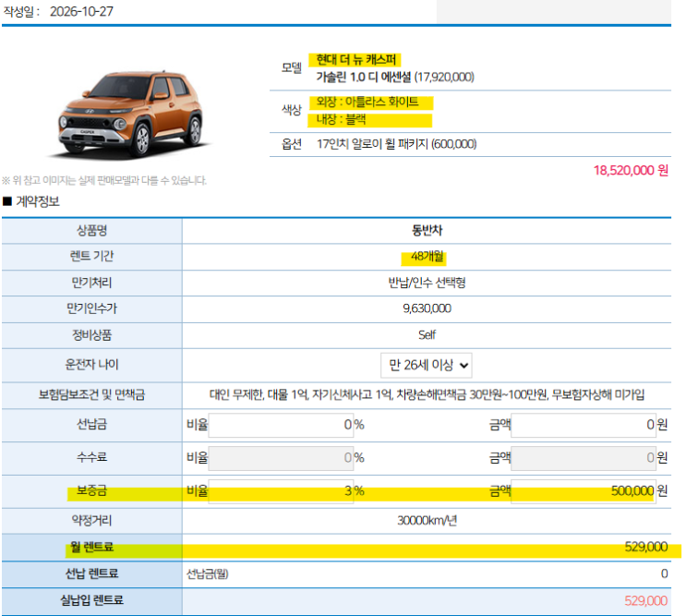Click the 렌트 기간 row label

tap(92, 256)
